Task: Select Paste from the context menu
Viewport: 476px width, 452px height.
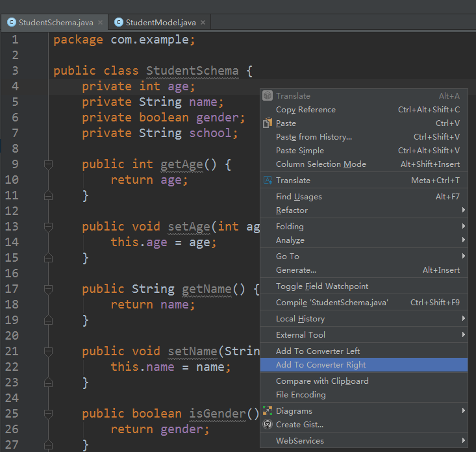Action: 364,123
